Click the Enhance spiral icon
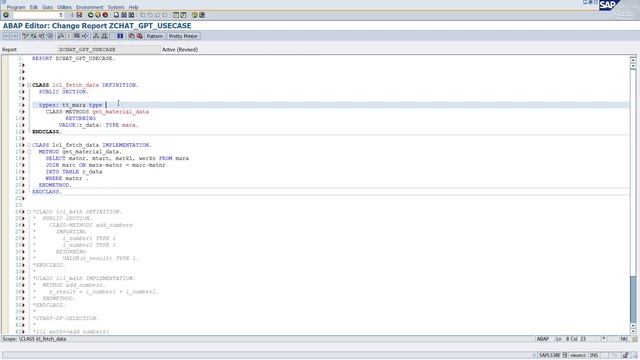Viewport: 640px width, 360px height. (x=50, y=36)
